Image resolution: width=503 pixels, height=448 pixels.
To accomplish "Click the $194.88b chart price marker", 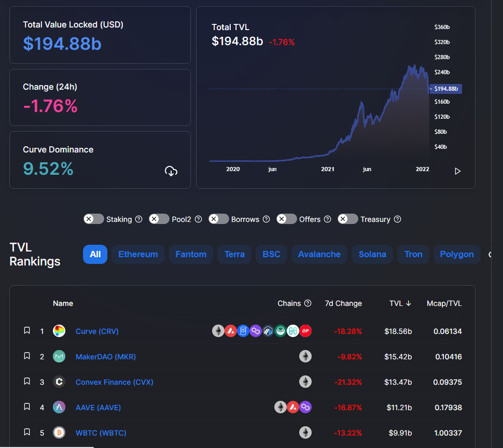I will pyautogui.click(x=445, y=89).
